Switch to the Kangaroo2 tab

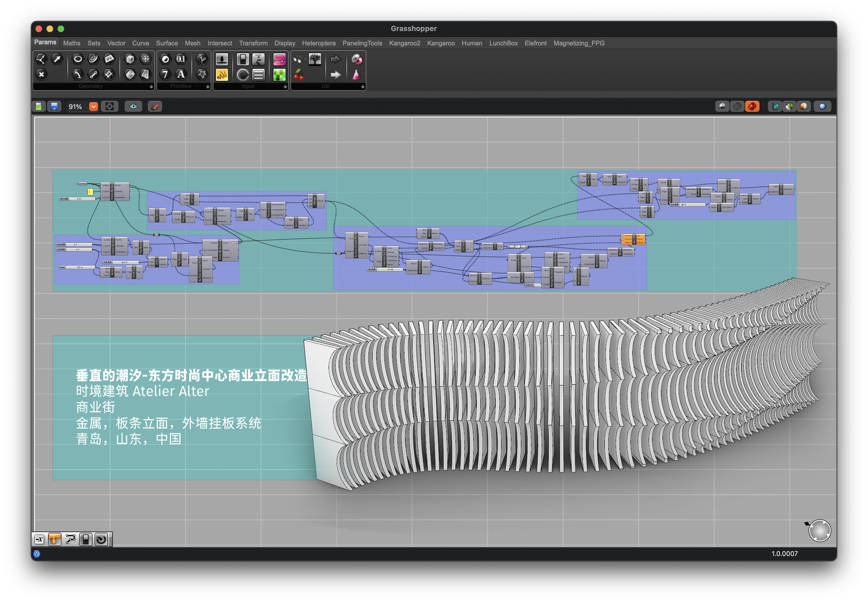[x=404, y=43]
